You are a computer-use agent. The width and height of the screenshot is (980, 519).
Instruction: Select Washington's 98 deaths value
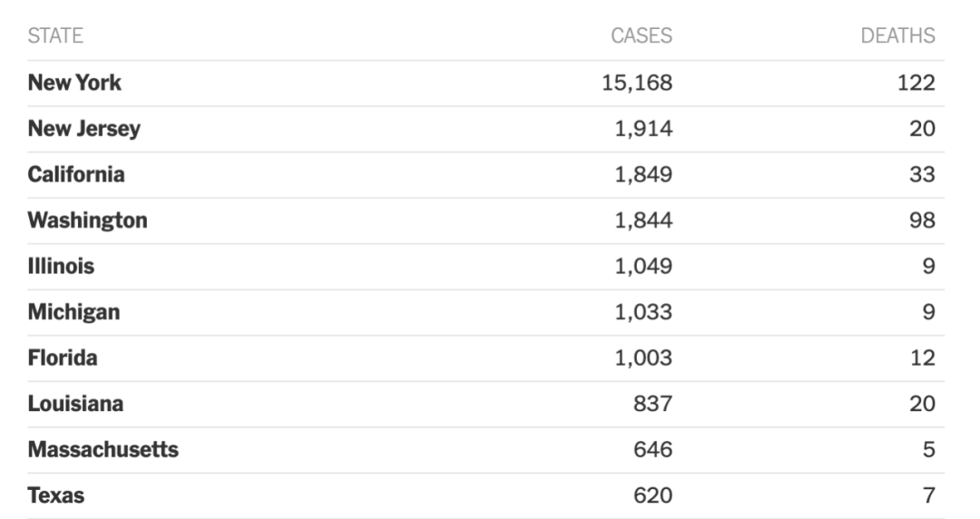[x=922, y=220]
